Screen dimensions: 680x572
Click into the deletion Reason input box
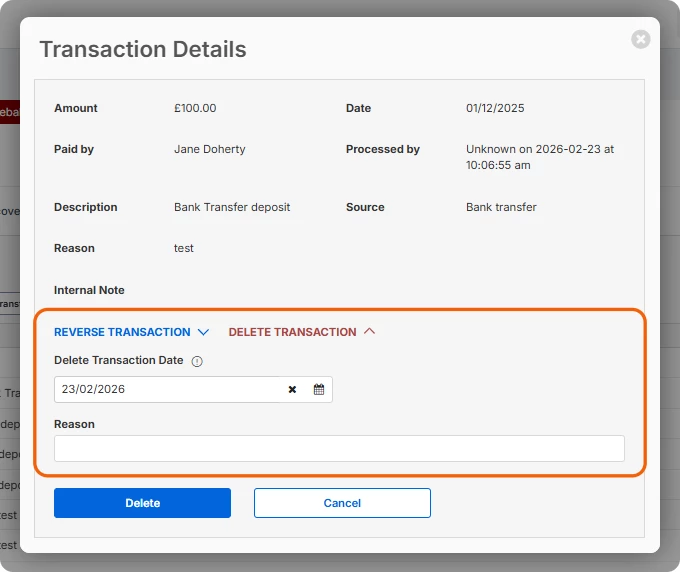coord(339,448)
